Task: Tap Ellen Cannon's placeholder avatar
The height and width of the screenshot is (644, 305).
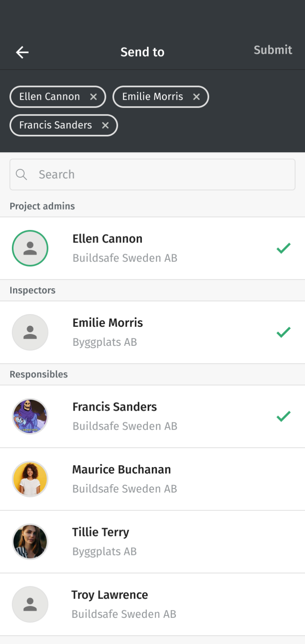Action: pos(30,248)
